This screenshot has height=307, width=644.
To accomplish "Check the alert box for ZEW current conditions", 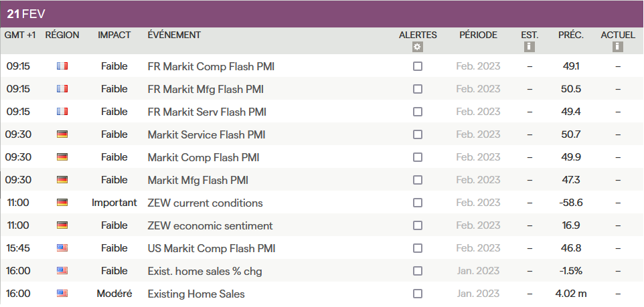I will (x=418, y=203).
